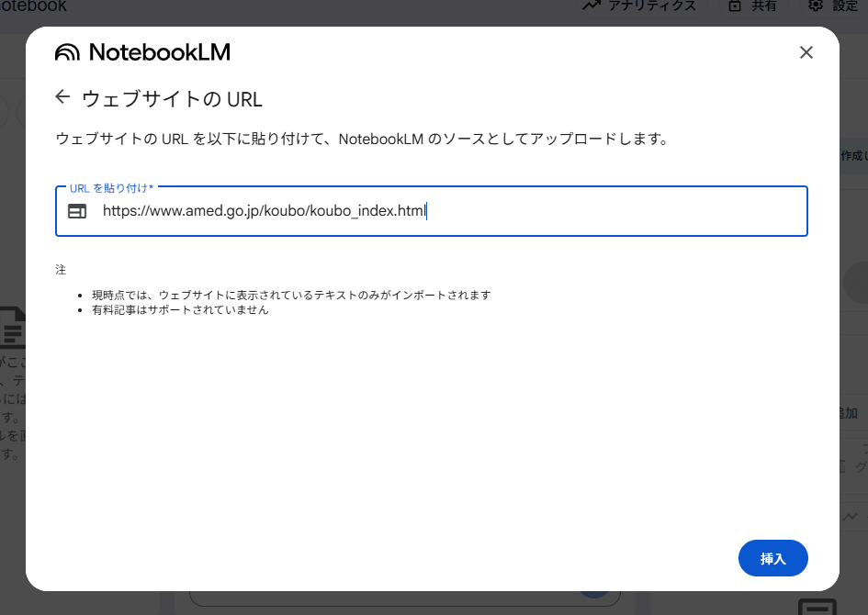Image resolution: width=868 pixels, height=615 pixels.
Task: Click the share lock icon in header
Action: pos(735,6)
